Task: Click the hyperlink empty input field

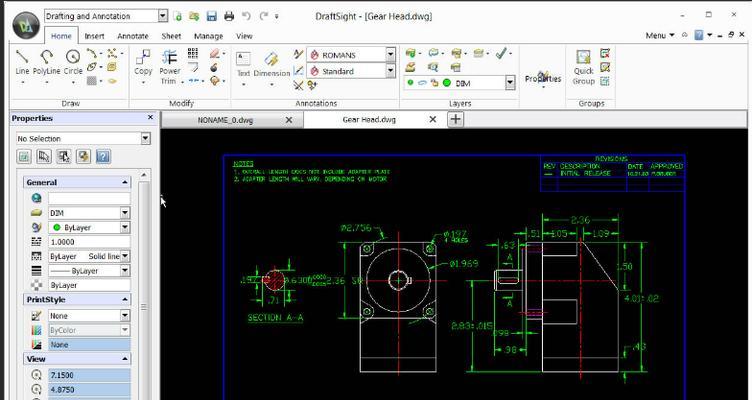Action: pos(89,198)
